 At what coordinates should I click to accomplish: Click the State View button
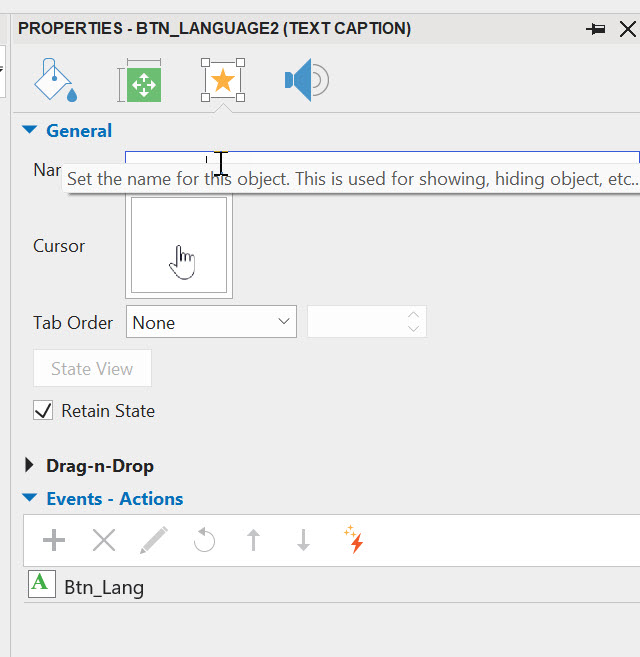click(92, 368)
